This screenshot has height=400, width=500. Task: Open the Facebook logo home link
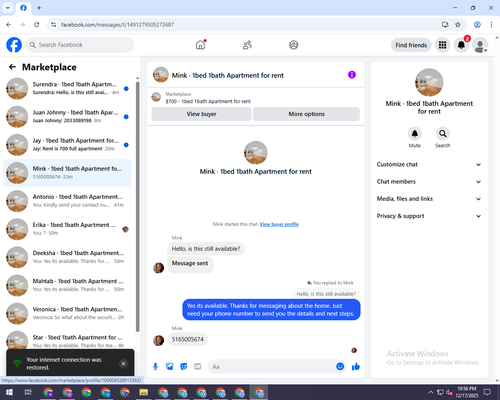coord(14,45)
